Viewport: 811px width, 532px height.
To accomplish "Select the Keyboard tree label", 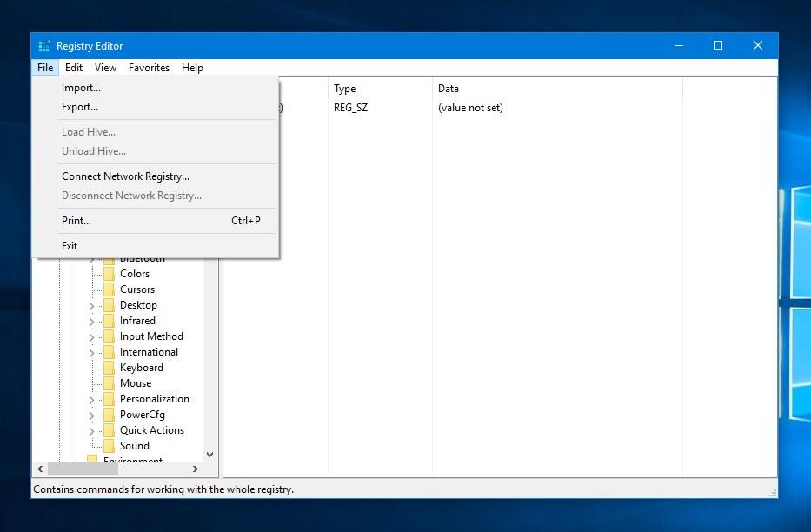I will coord(141,368).
